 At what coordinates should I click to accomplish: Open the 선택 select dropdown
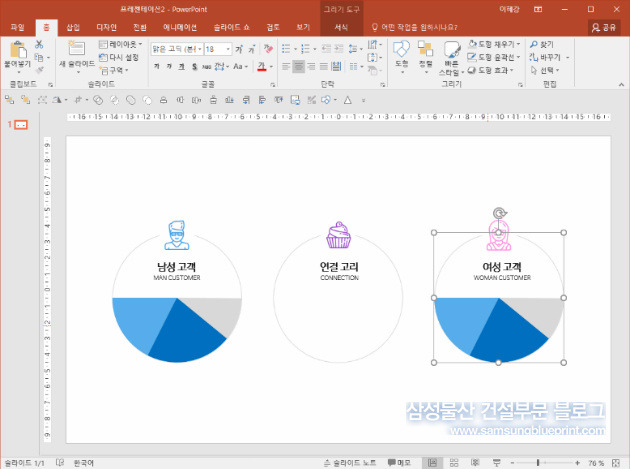click(544, 70)
